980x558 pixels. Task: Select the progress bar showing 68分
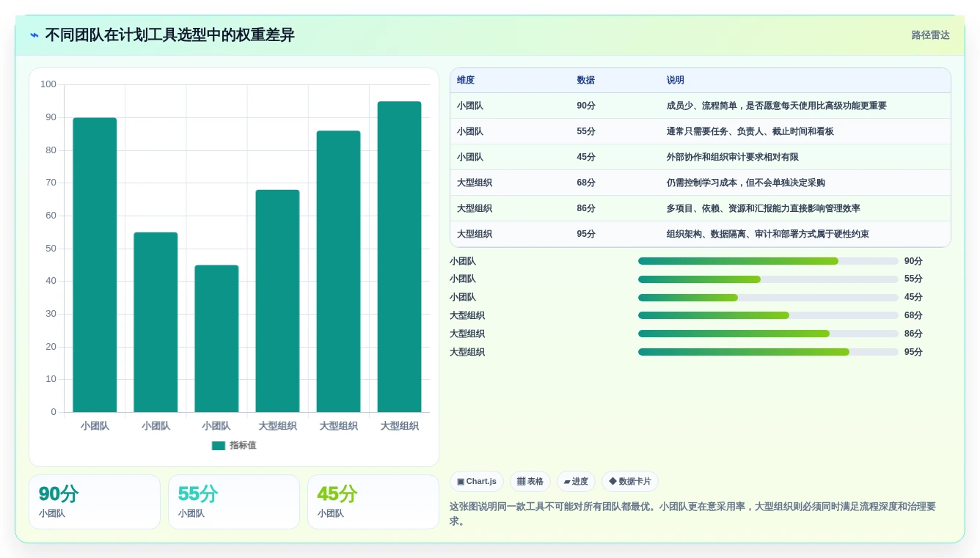[768, 315]
